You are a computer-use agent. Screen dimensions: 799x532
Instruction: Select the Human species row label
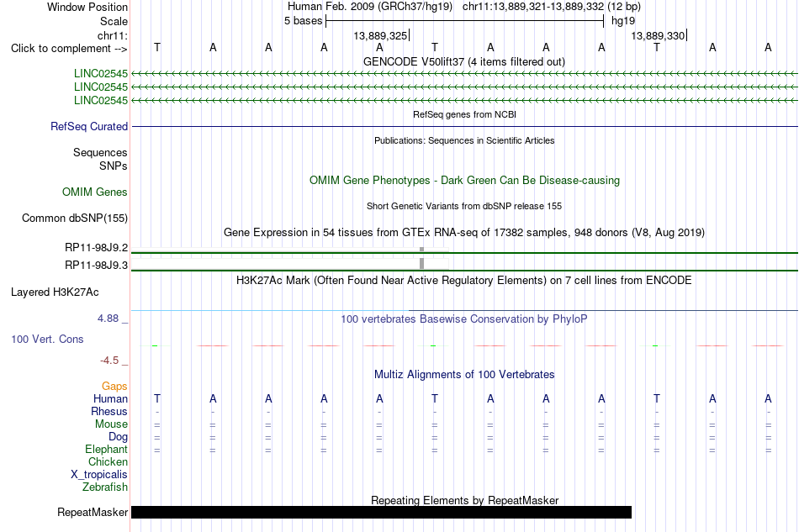pyautogui.click(x=110, y=398)
